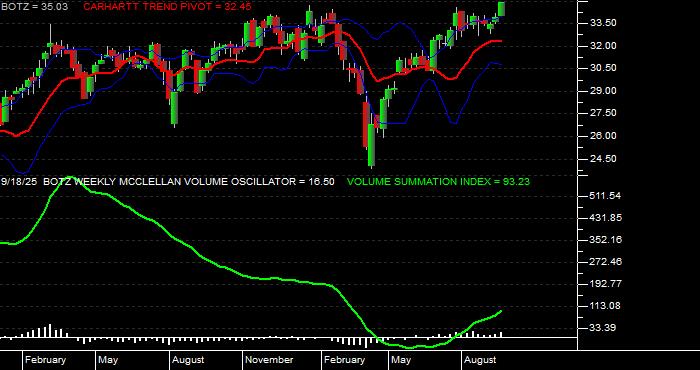Click the 30.50 price axis value
Image resolution: width=700 pixels, height=370 pixels.
pos(604,68)
